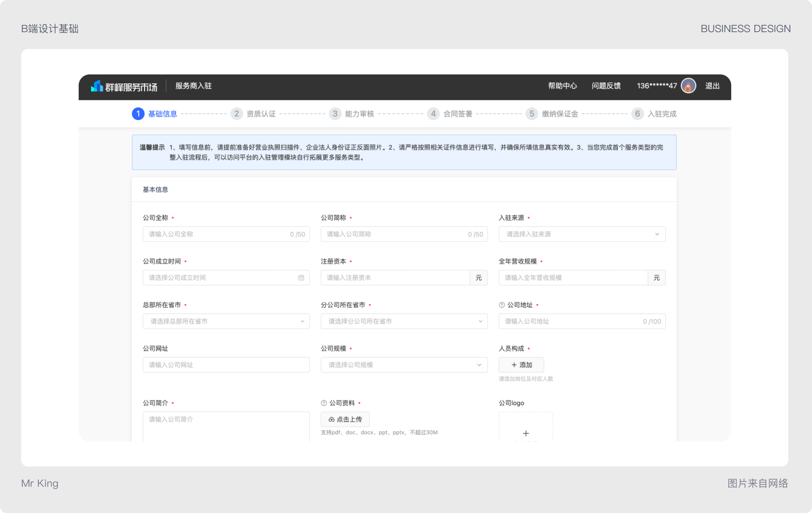Click the 元 unit addon of 注册资本
This screenshot has height=513, width=812.
pyautogui.click(x=479, y=278)
